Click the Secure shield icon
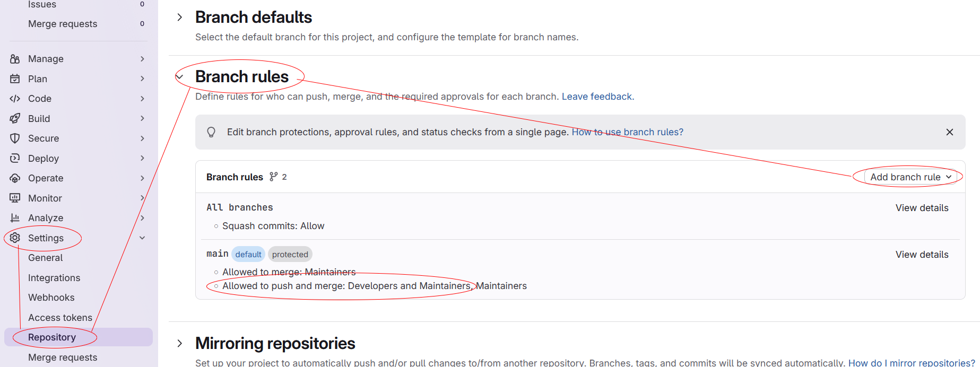 click(15, 138)
